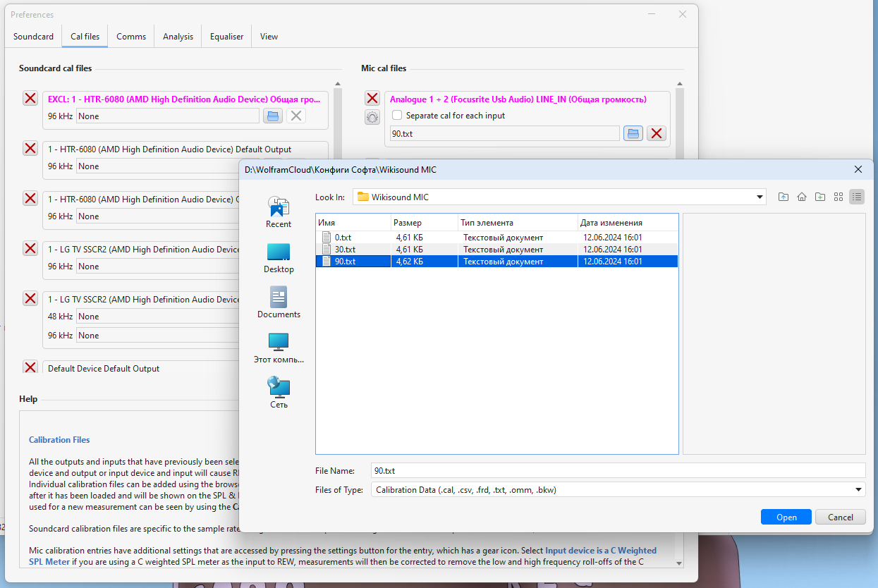Browse for the Focusrite mic cal file
The image size is (878, 588).
(x=633, y=133)
